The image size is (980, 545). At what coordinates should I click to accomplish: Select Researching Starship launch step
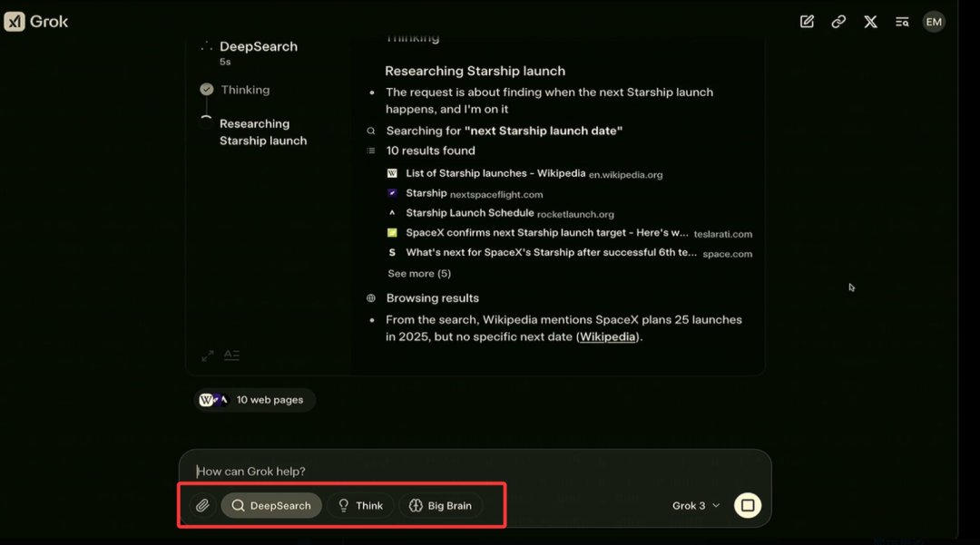[262, 132]
